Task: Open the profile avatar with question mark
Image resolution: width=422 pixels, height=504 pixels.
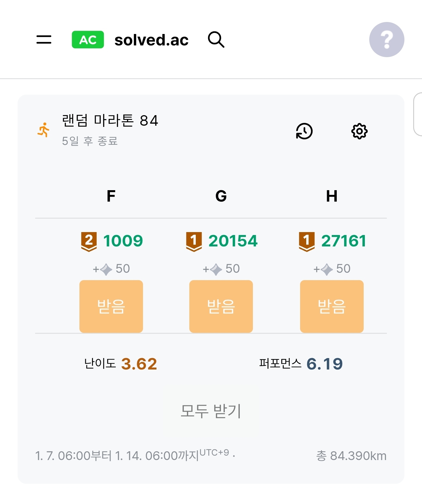Action: coord(387,40)
